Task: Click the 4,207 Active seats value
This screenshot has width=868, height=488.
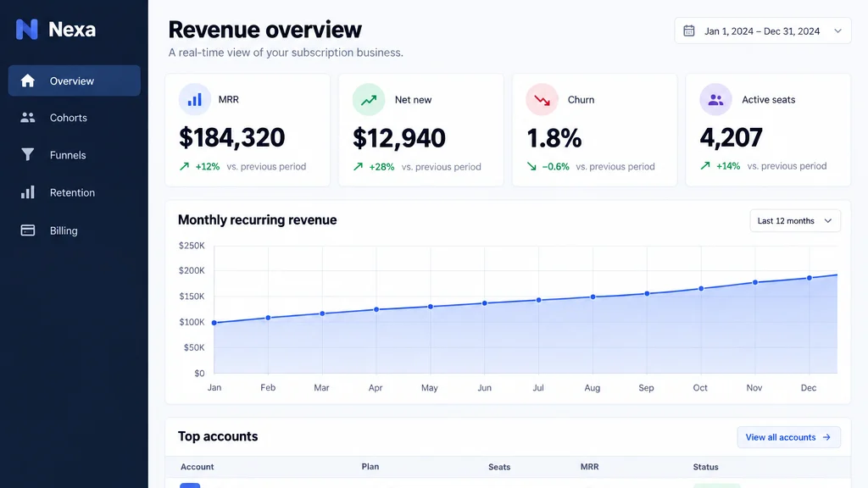Action: 732,137
